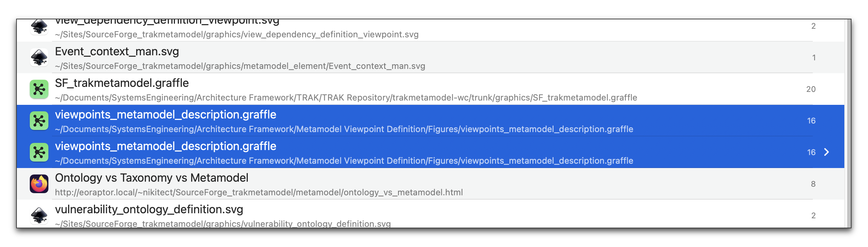Viewport: 868px width, 247px height.
Task: Click the Inkscape icon for vulnerability_ontology_definition.svg
Action: 39,215
